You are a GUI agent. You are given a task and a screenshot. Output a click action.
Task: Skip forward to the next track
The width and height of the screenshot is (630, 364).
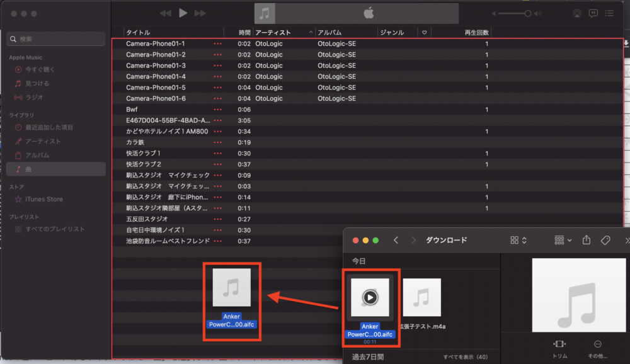pyautogui.click(x=200, y=13)
